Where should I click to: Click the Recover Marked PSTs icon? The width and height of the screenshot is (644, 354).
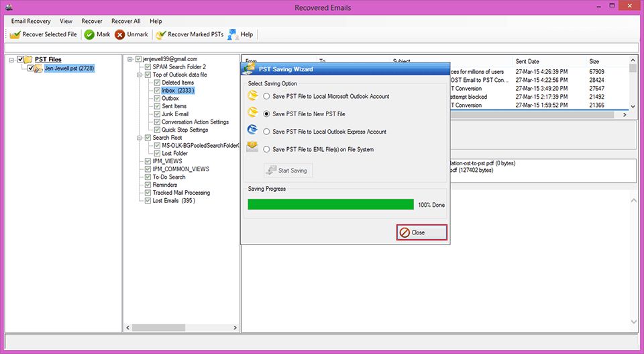tap(160, 35)
